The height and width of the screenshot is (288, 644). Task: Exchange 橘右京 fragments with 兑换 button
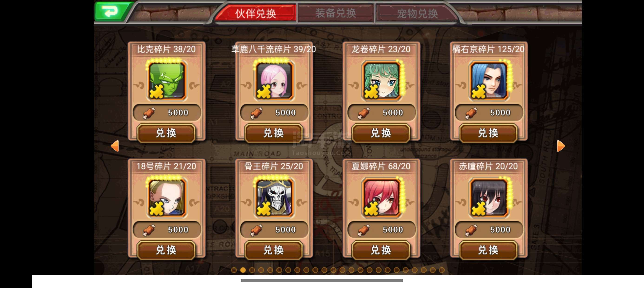point(488,133)
